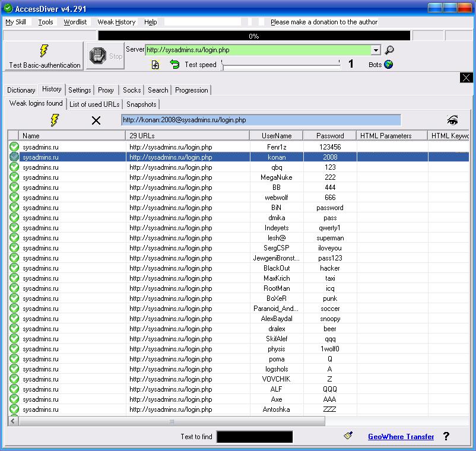Select the Weak logins found subtab
This screenshot has height=451, width=476.
pos(36,103)
